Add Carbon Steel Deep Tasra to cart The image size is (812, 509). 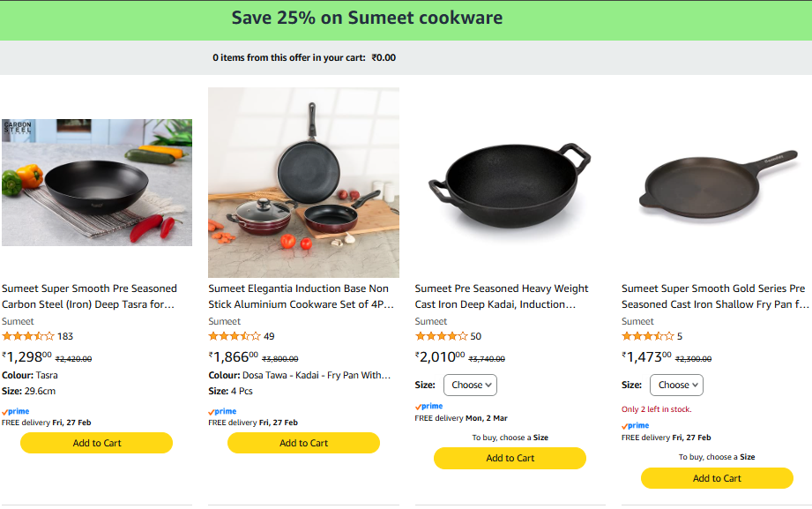97,443
